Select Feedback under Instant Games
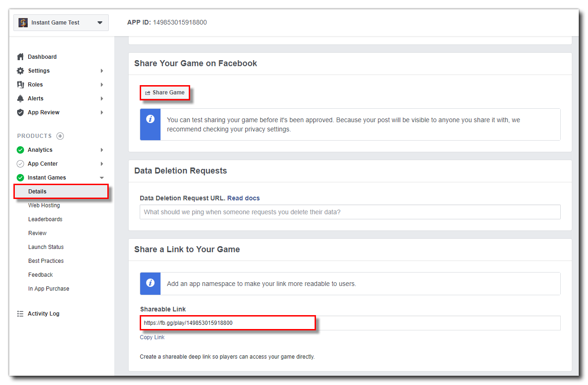 41,275
